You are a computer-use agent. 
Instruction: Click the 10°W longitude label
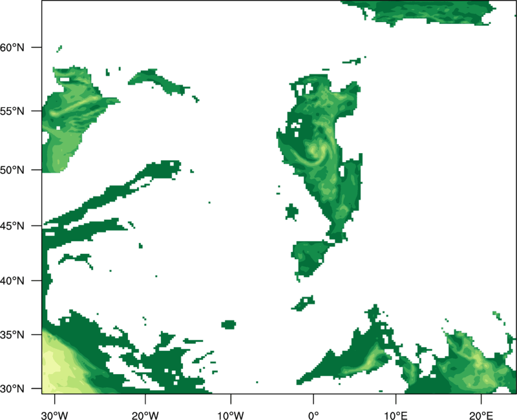pyautogui.click(x=231, y=415)
